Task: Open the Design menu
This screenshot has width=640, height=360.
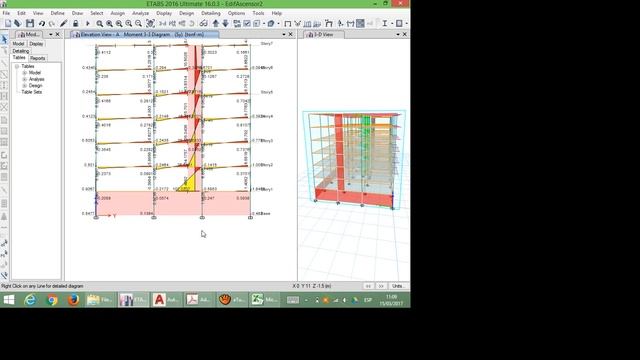Action: 187,13
